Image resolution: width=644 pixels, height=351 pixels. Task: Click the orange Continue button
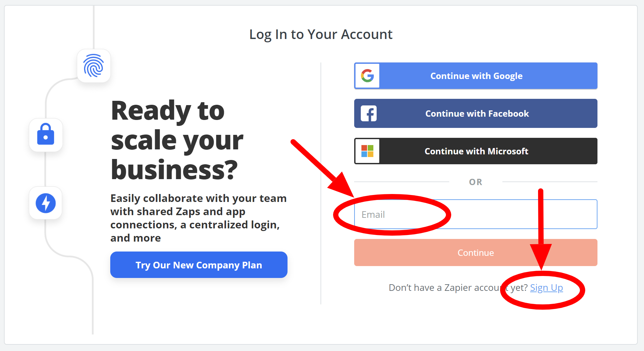476,253
